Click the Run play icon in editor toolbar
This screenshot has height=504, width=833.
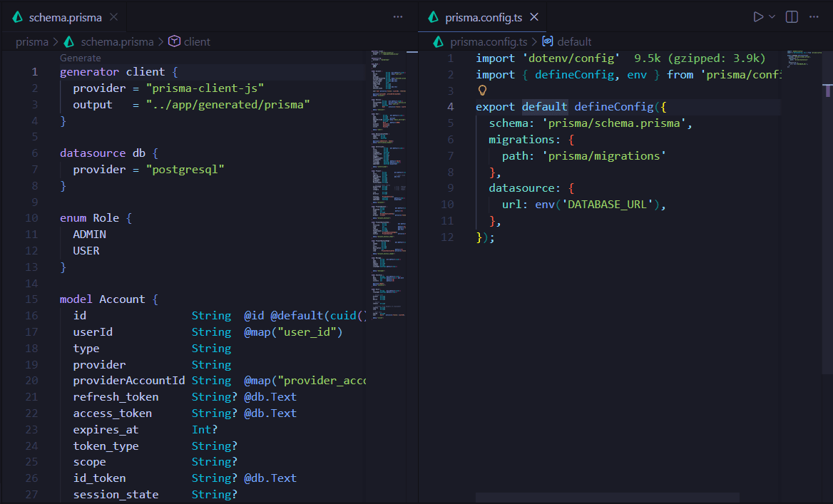pyautogui.click(x=758, y=16)
